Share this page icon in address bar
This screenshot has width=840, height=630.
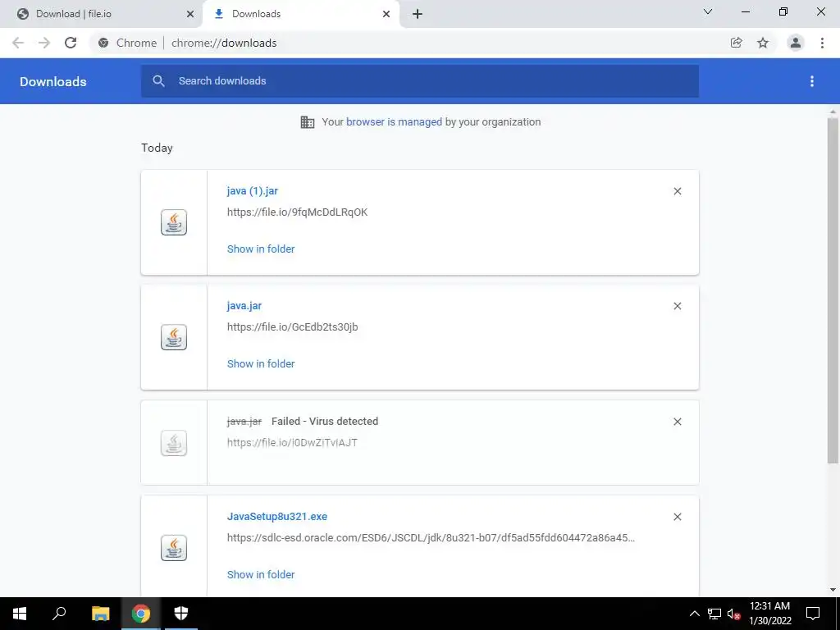pos(737,43)
